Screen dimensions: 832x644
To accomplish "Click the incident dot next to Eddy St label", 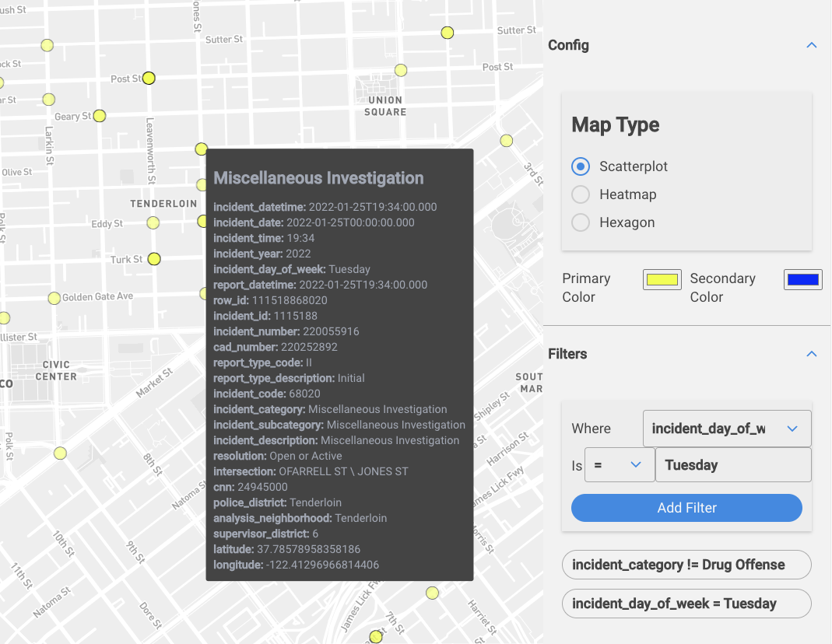I will [x=153, y=223].
